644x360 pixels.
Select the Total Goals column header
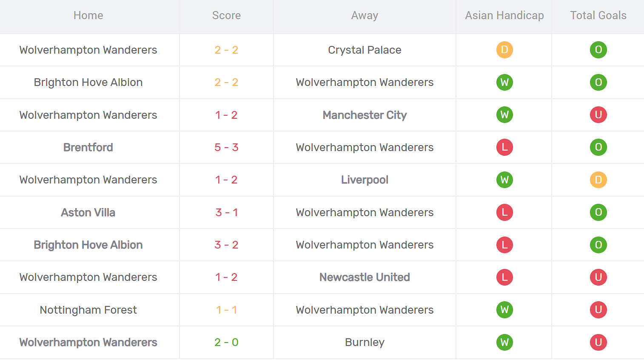click(x=598, y=15)
